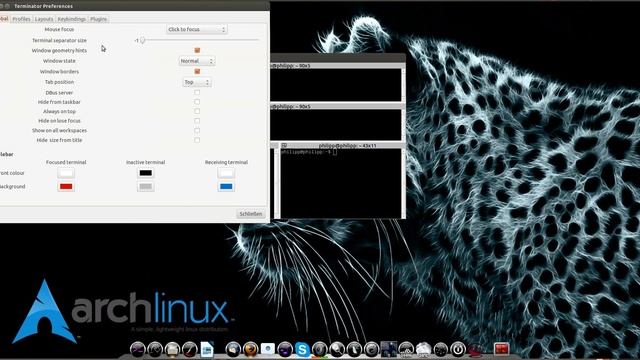This screenshot has height=360, width=640.
Task: Open the Tab position 'Top' dropdown
Action: 197,82
